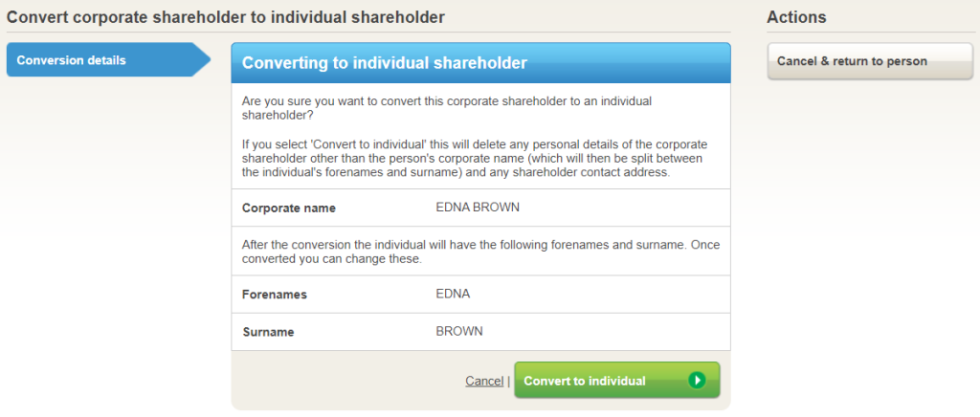The height and width of the screenshot is (417, 980).
Task: Click the Surname label
Action: (268, 332)
